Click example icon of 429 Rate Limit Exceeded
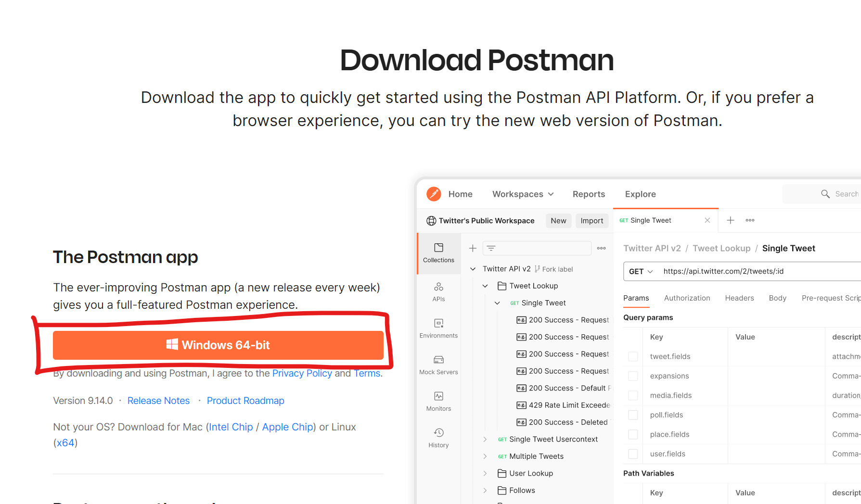This screenshot has width=861, height=504. pos(521,405)
